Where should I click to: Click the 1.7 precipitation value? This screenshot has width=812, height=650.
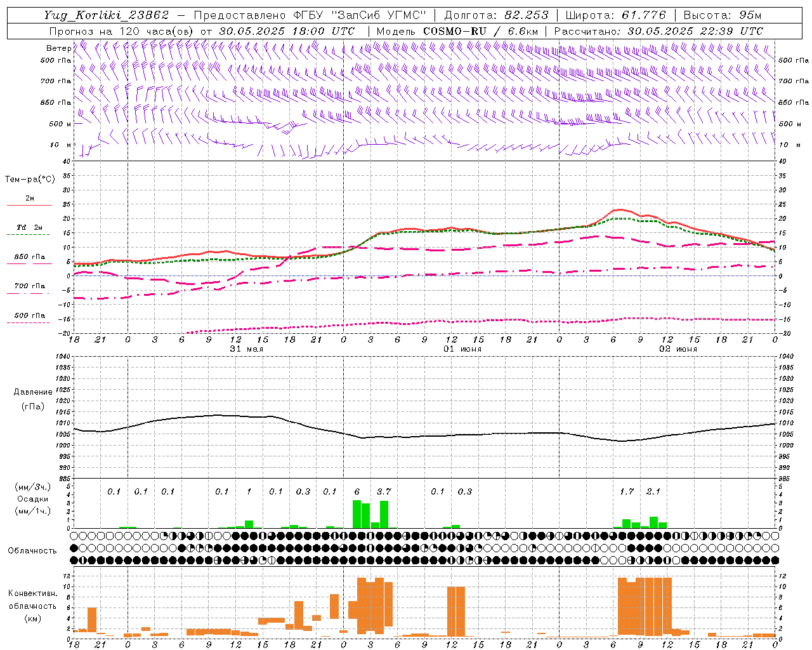pos(626,491)
